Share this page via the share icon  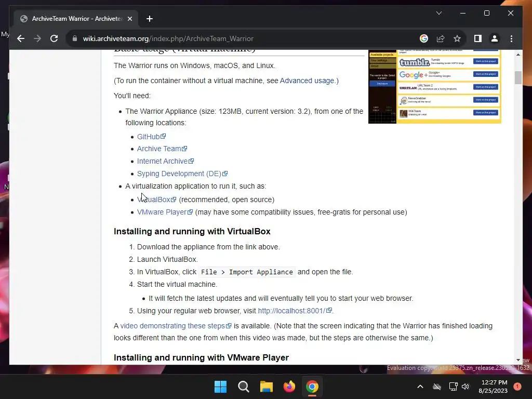click(x=441, y=38)
